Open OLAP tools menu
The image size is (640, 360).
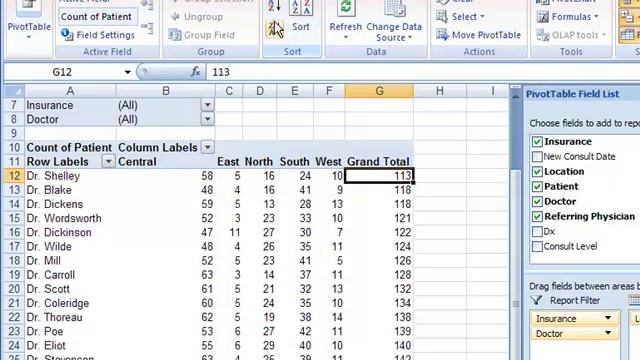click(571, 35)
